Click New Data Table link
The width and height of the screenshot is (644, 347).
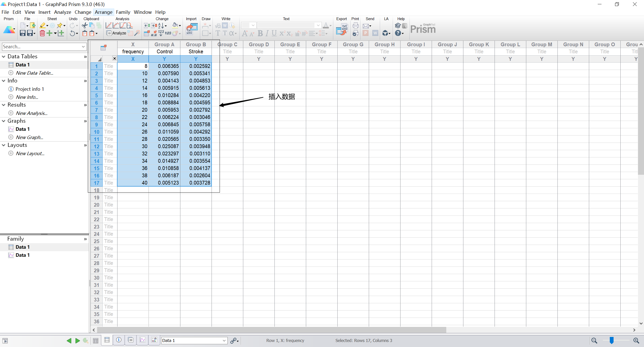click(34, 73)
